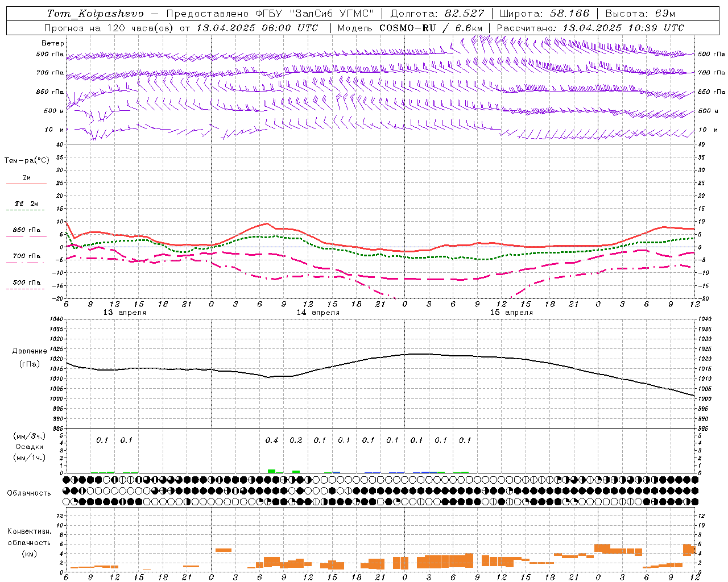Click the 13 апреля date label
Screen dimensions: 728x582
pos(125,313)
